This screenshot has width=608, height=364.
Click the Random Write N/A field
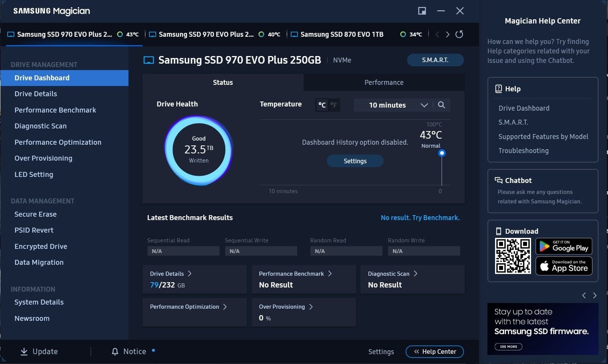click(424, 251)
